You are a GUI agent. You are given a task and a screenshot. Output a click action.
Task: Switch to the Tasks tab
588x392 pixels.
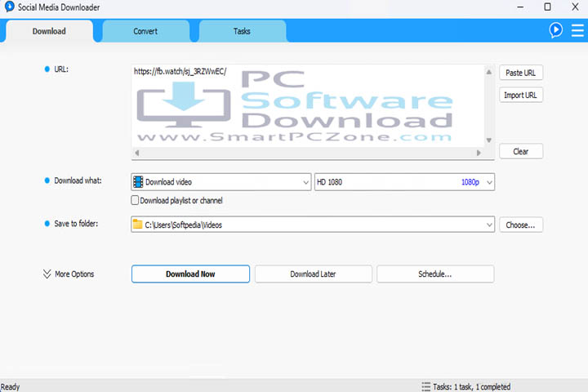pyautogui.click(x=242, y=31)
